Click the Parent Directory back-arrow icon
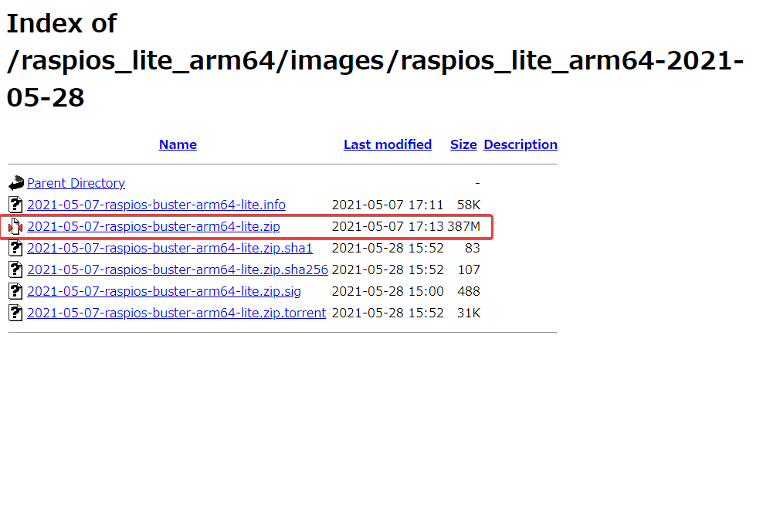This screenshot has width=763, height=532. 15,183
